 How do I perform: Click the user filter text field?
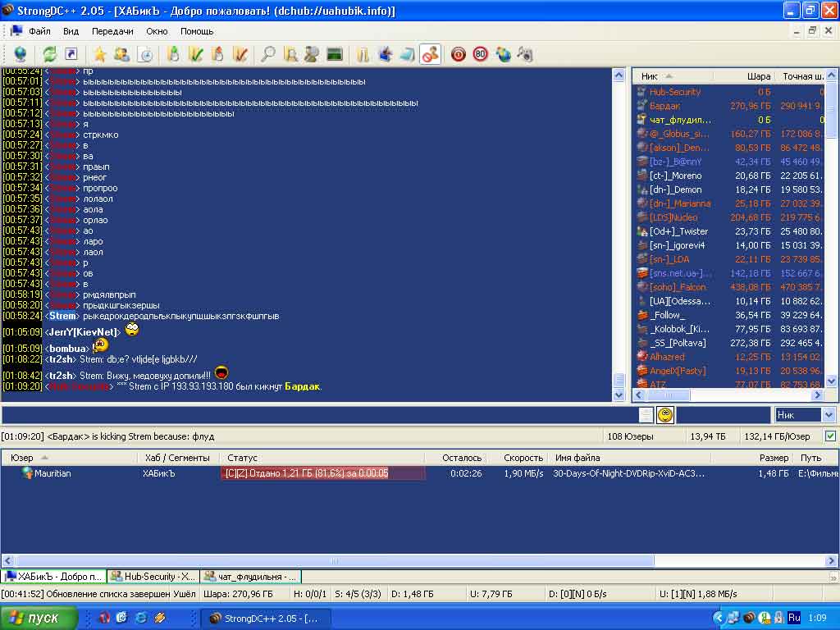tap(724, 414)
